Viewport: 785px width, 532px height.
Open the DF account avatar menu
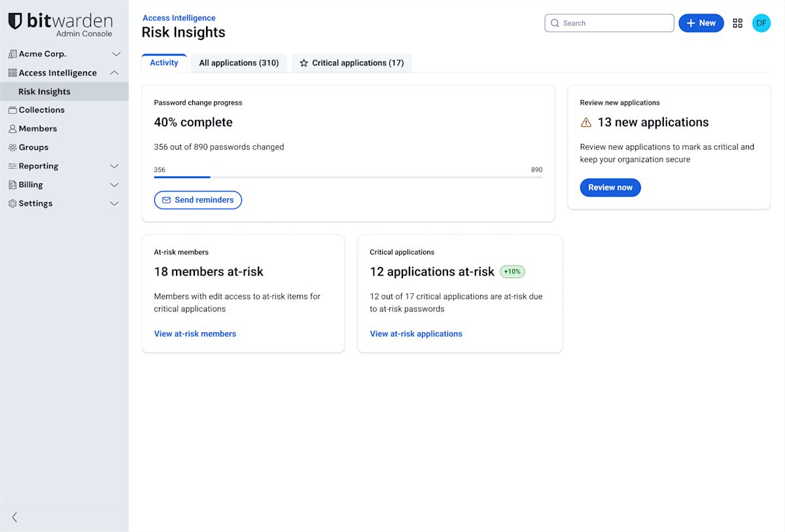[761, 23]
